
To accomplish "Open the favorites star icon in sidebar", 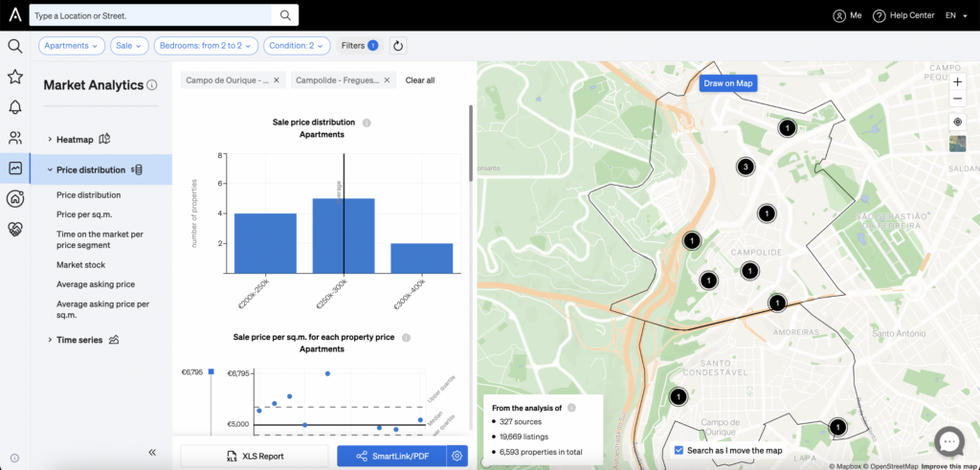I will pos(14,77).
